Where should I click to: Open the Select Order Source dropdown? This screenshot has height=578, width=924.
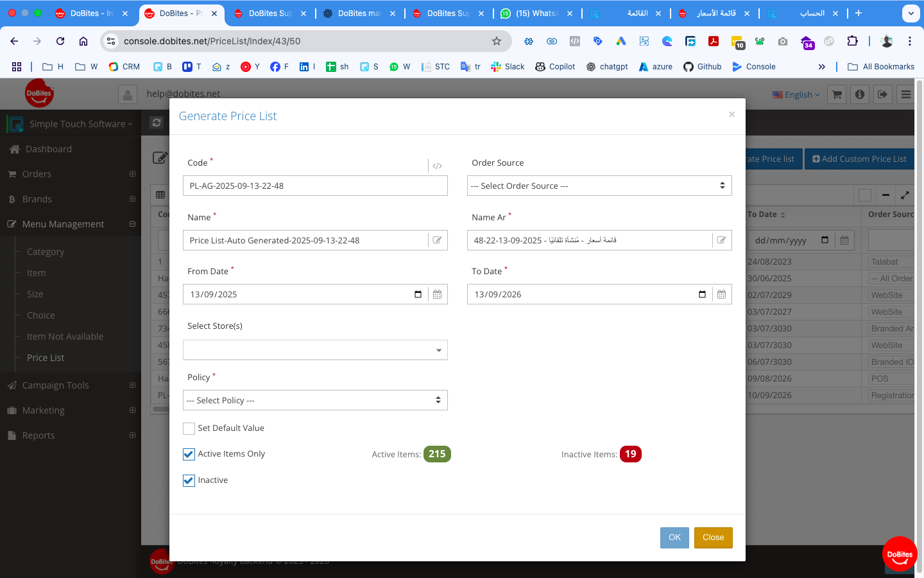point(599,186)
